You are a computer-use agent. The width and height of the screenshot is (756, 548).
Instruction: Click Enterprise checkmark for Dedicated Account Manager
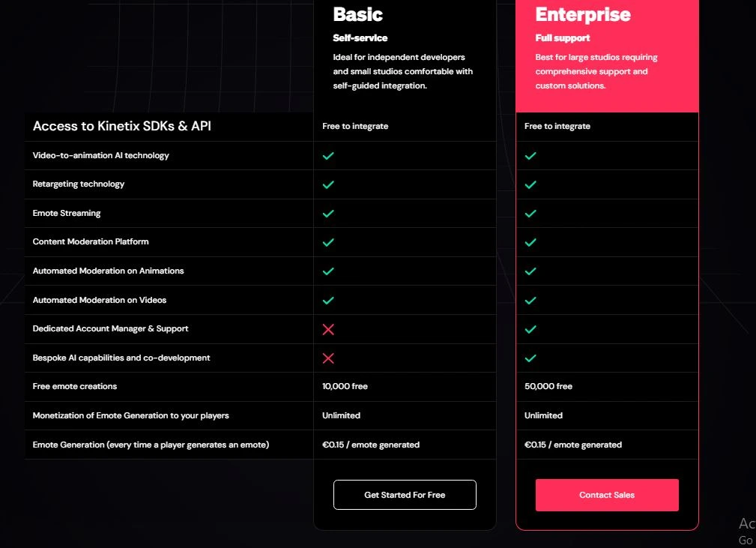[530, 329]
